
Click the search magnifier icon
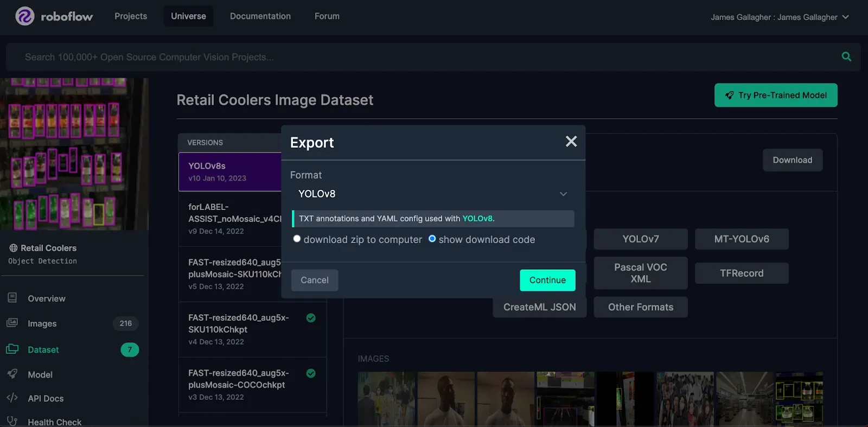[x=846, y=56]
